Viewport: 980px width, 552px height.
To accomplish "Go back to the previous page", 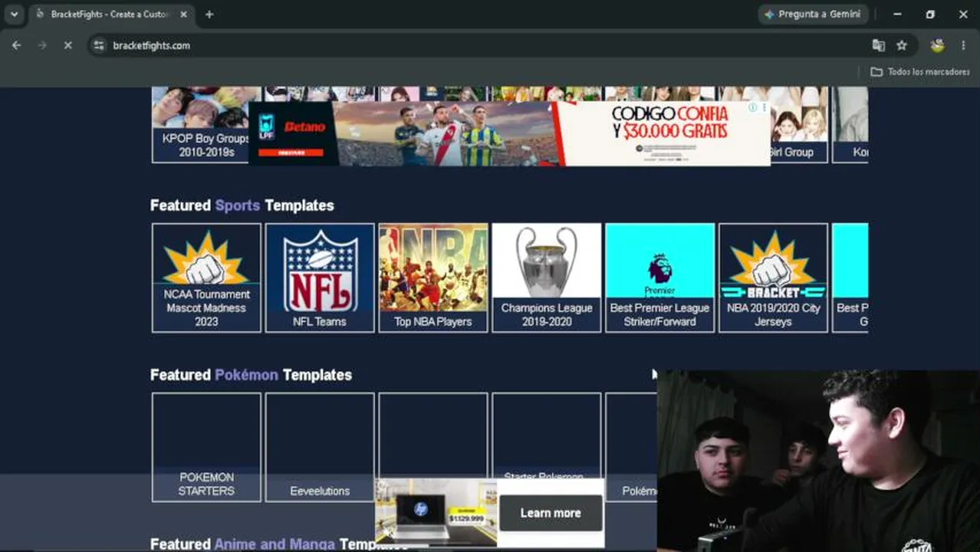I will pyautogui.click(x=17, y=45).
